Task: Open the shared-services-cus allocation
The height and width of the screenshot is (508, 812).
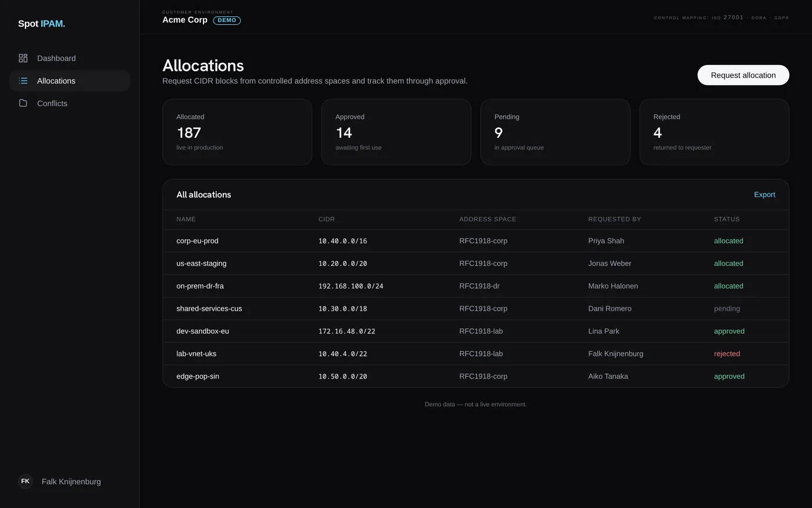Action: click(476, 309)
